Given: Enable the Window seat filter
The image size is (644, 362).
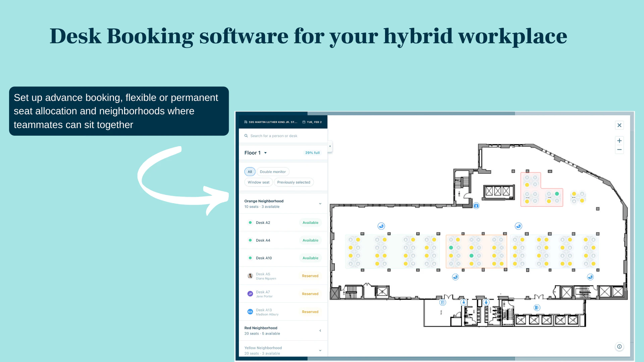Looking at the screenshot, I should [x=258, y=182].
